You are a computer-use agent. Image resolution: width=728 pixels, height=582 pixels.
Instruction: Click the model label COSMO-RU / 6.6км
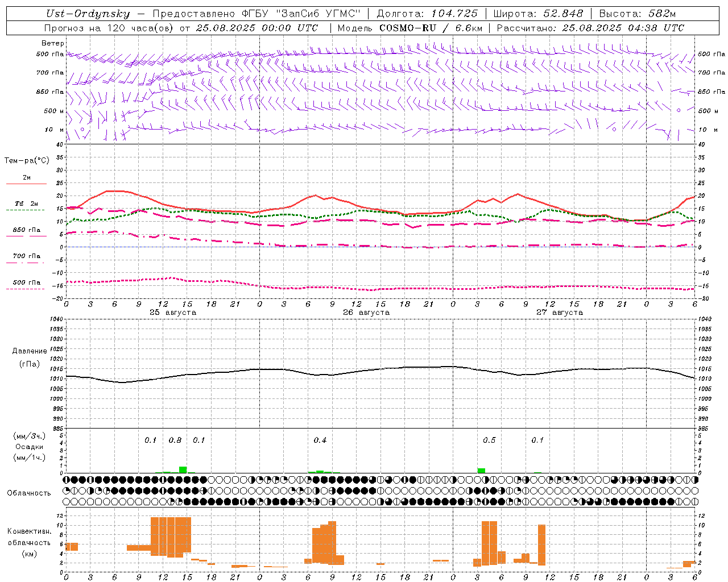[x=431, y=28]
